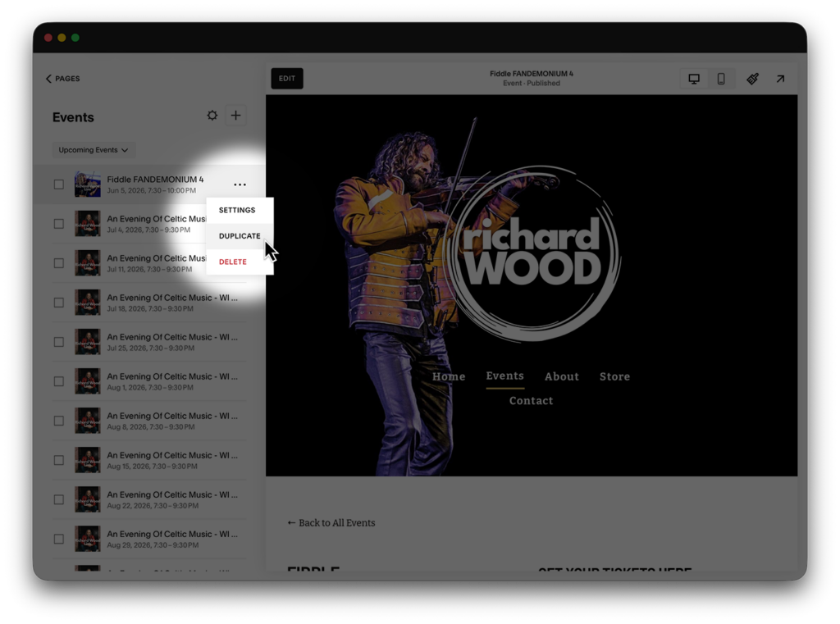Open site styles paintbrush icon
The image size is (840, 624).
point(752,79)
